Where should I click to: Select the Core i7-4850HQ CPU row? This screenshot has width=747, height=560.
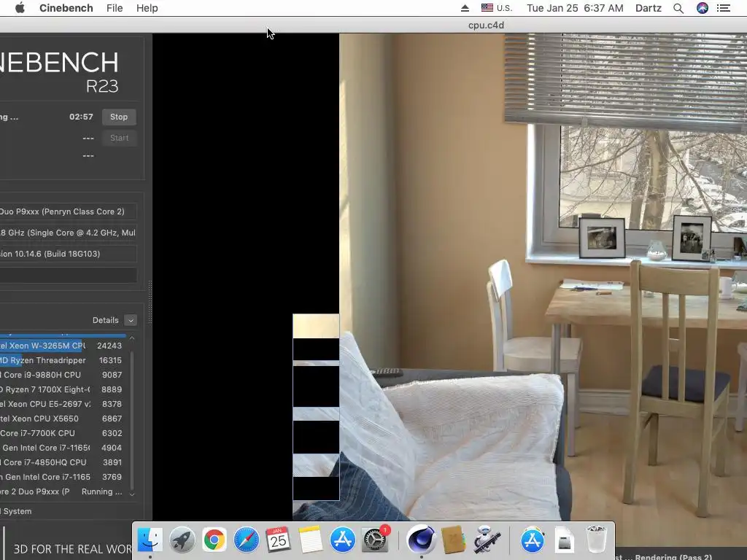pos(63,462)
